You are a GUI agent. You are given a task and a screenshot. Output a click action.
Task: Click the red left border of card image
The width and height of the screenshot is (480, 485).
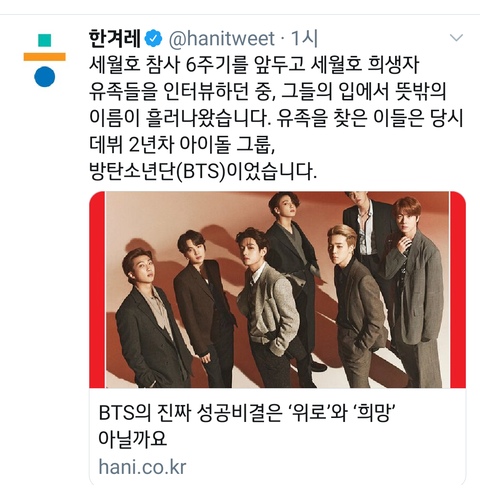[97, 290]
